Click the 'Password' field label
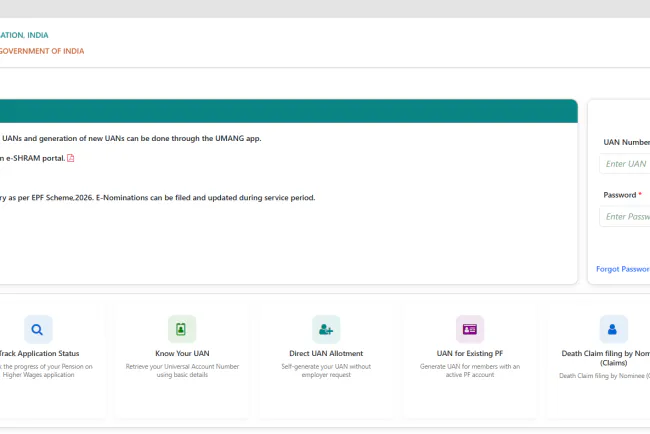 coord(620,195)
